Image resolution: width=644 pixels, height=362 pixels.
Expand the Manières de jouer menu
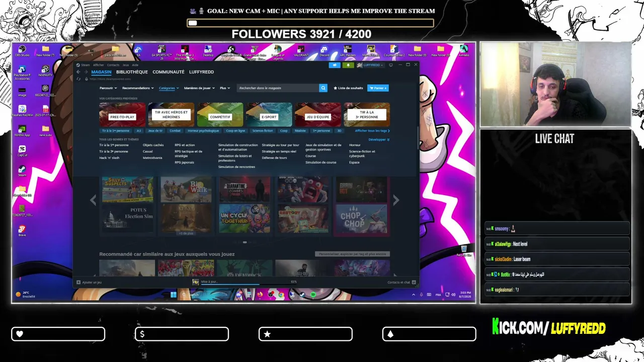pos(199,88)
